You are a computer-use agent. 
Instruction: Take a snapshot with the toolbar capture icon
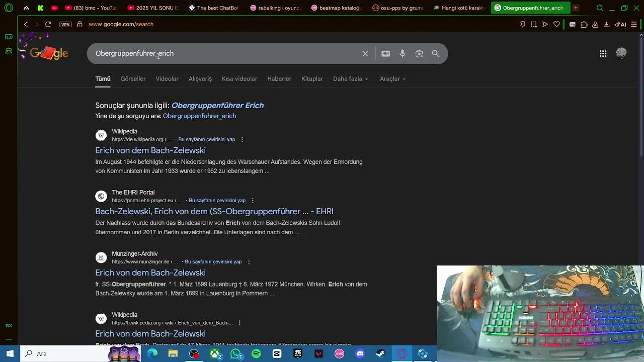(x=534, y=24)
